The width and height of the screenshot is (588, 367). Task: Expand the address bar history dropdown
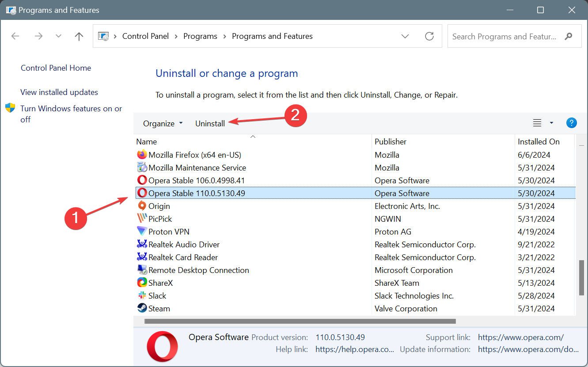(405, 36)
